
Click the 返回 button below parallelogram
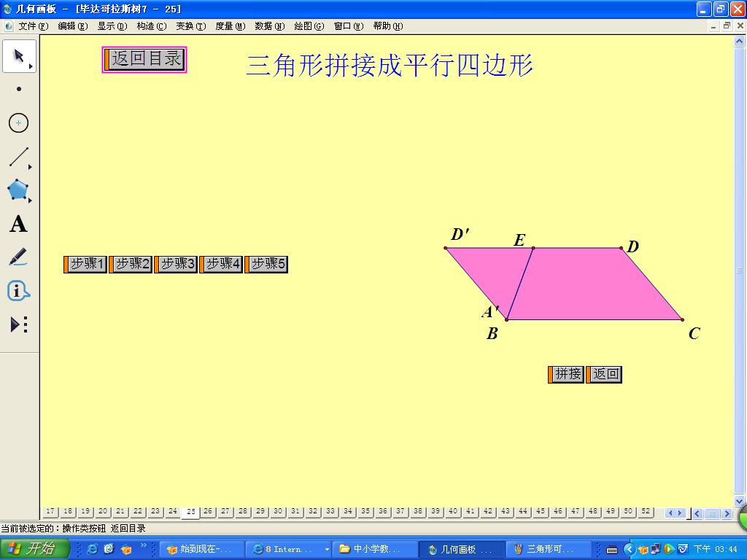pos(604,374)
